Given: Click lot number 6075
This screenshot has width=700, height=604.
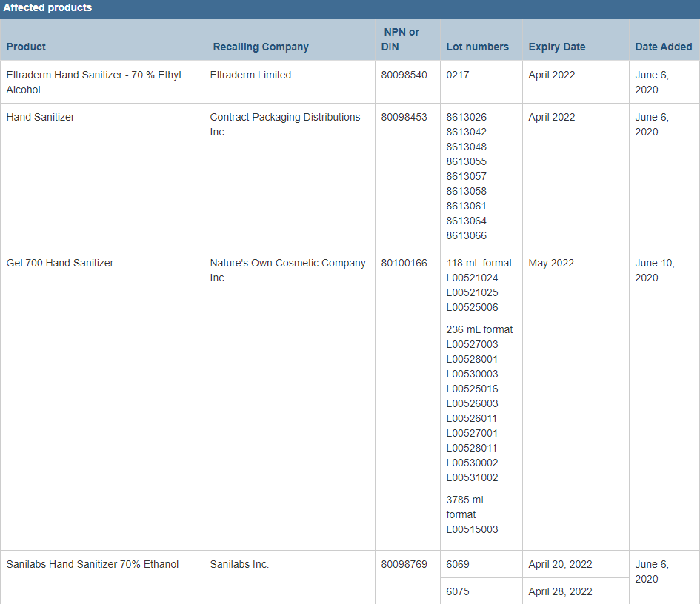Looking at the screenshot, I should point(458,591).
